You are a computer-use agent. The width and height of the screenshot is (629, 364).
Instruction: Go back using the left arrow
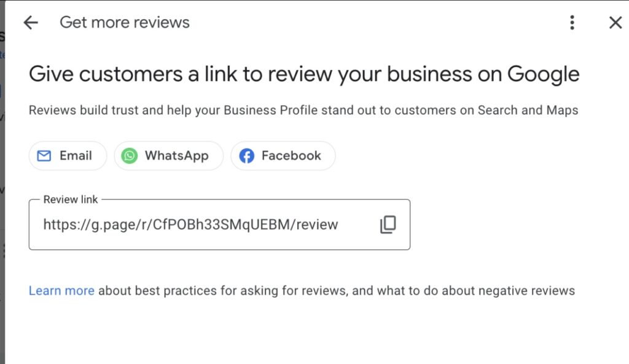pos(30,23)
